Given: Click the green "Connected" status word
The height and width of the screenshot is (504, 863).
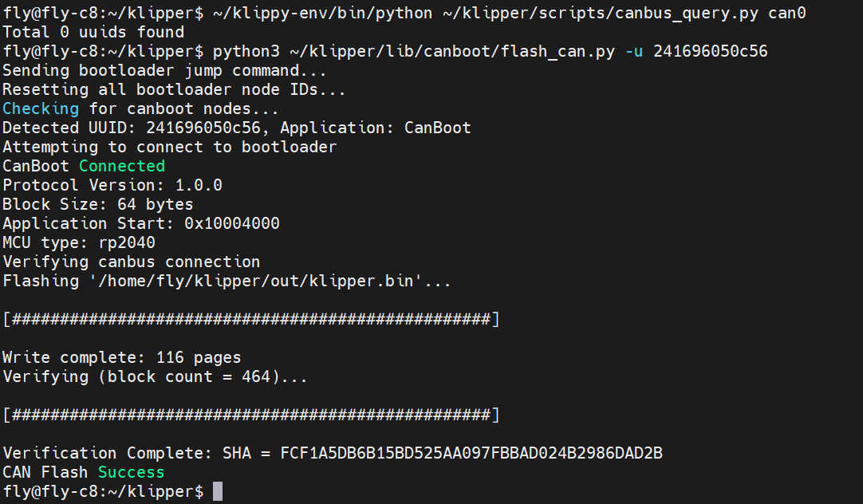Looking at the screenshot, I should point(122,166).
